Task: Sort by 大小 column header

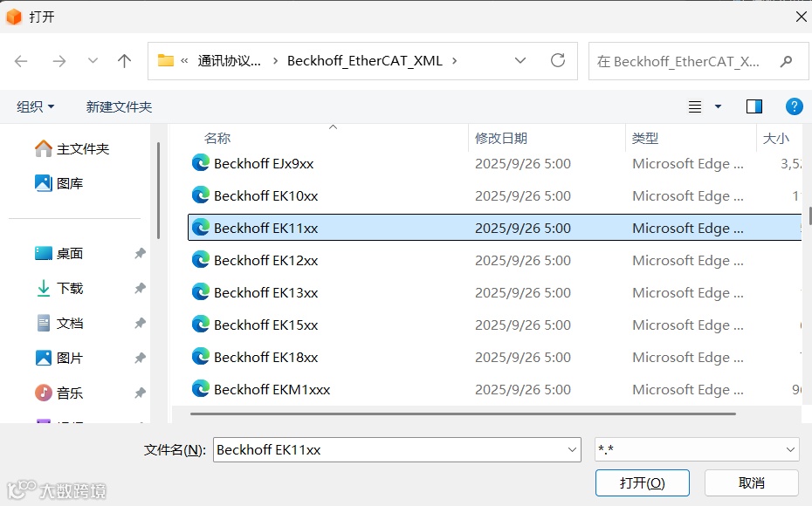Action: (x=775, y=138)
